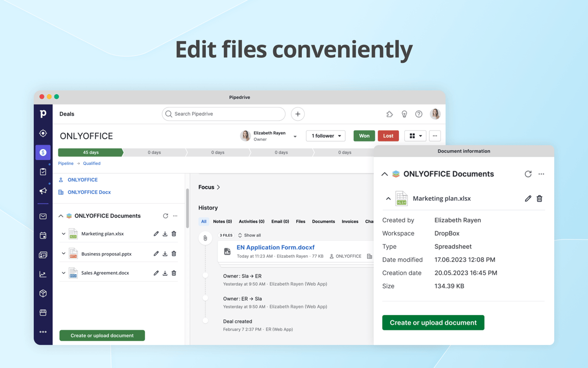Expand the Business proposal.pptx entry

click(x=63, y=253)
